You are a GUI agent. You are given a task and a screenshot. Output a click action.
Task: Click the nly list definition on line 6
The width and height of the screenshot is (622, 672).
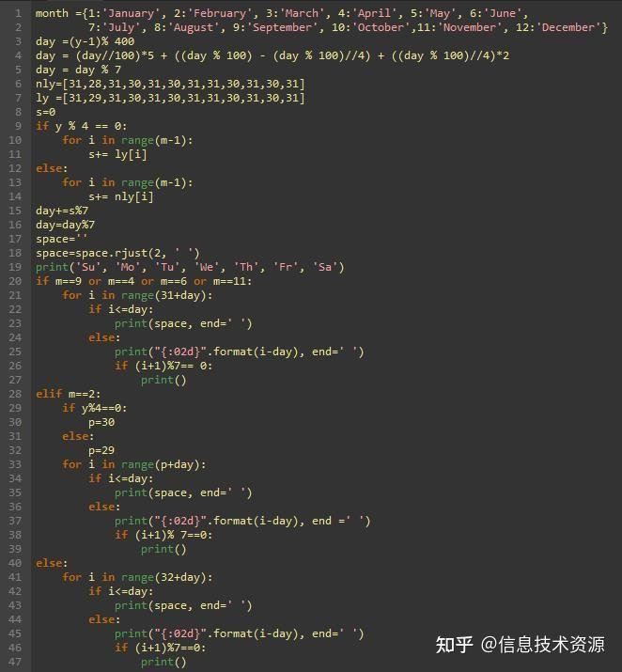coord(170,84)
